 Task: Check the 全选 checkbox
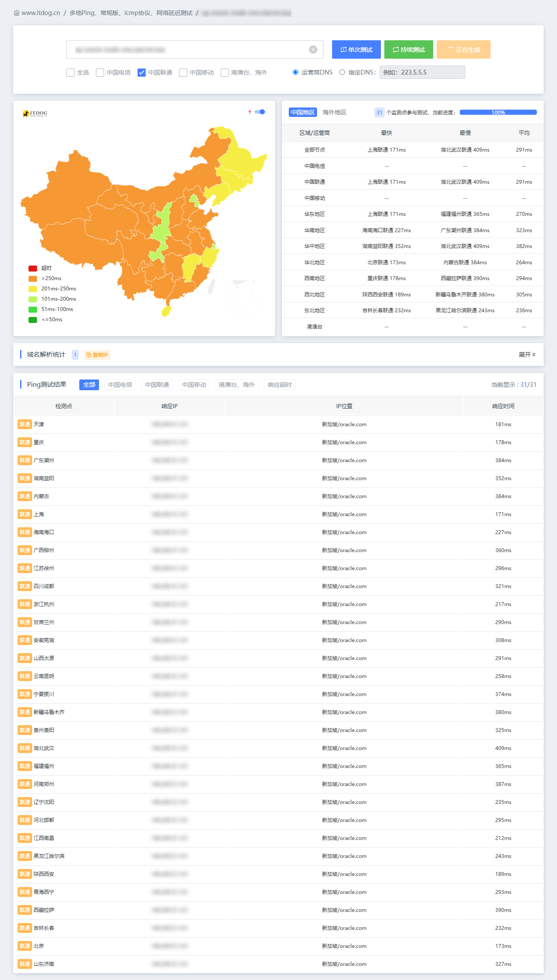(71, 72)
